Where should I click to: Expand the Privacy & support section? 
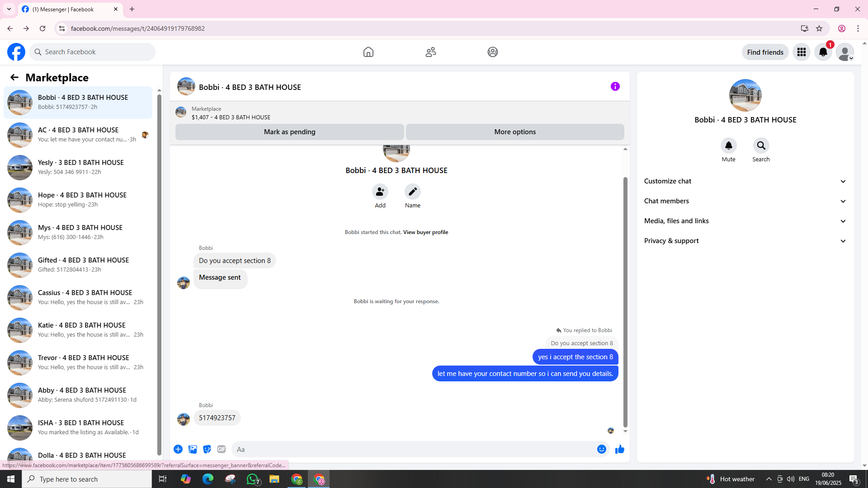click(745, 241)
